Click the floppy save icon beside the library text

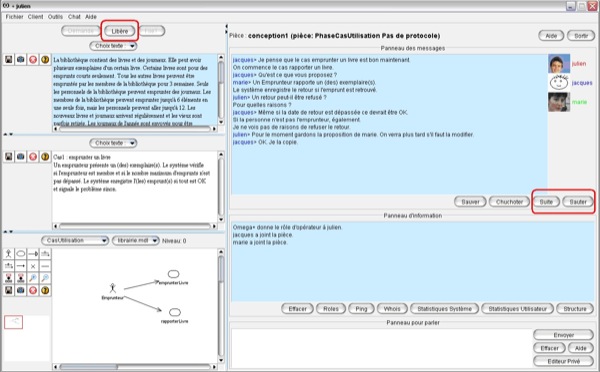click(x=8, y=60)
